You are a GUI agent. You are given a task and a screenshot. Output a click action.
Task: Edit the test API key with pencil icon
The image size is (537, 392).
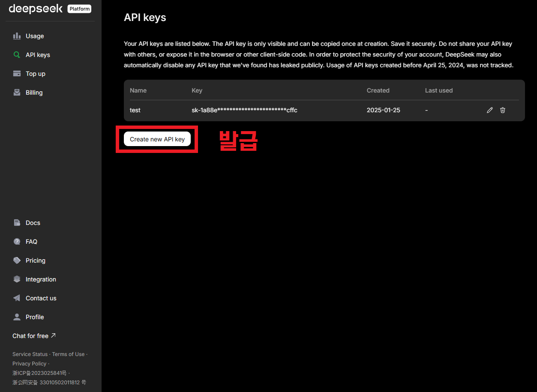[490, 110]
